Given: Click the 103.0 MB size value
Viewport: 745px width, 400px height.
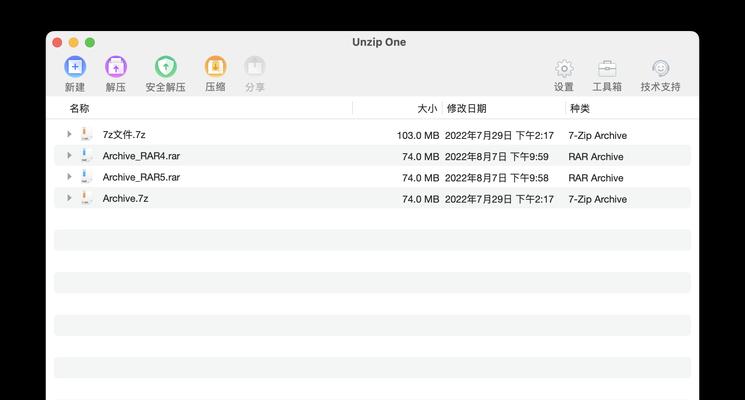Looking at the screenshot, I should coord(418,135).
